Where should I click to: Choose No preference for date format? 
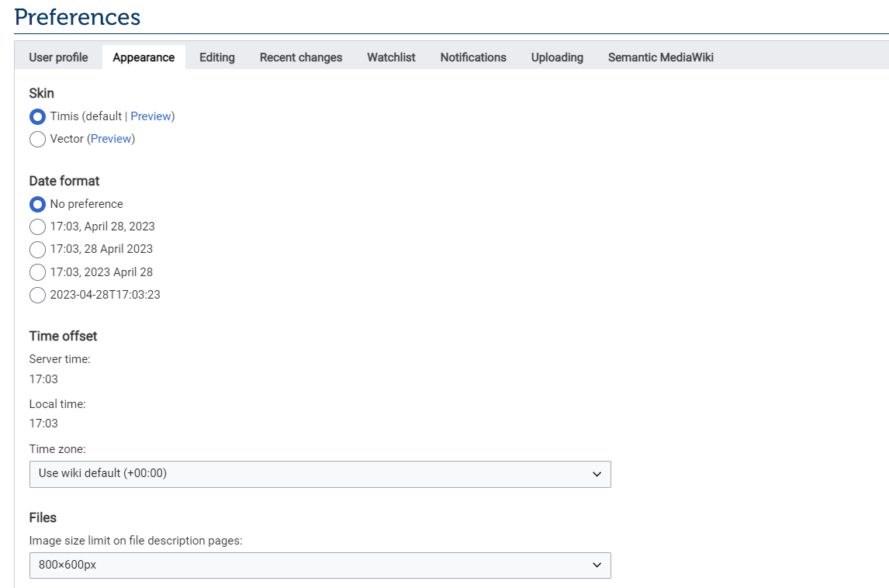pyautogui.click(x=37, y=204)
